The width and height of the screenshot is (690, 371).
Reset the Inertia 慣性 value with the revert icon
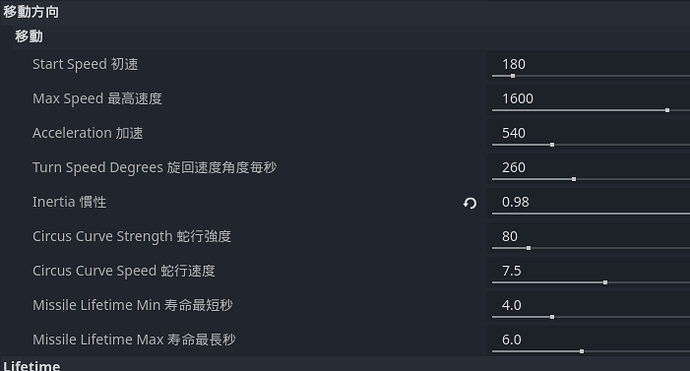tap(470, 203)
